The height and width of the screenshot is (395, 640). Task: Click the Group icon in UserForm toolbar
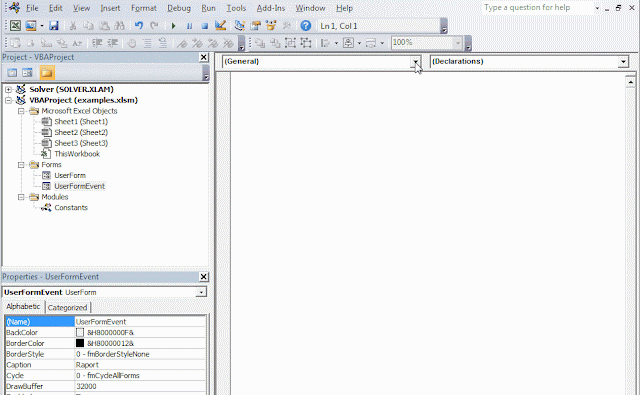pos(290,43)
